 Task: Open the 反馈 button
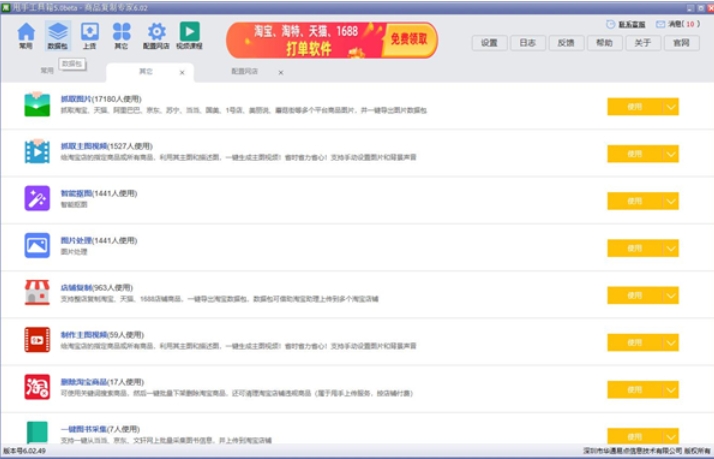point(566,43)
